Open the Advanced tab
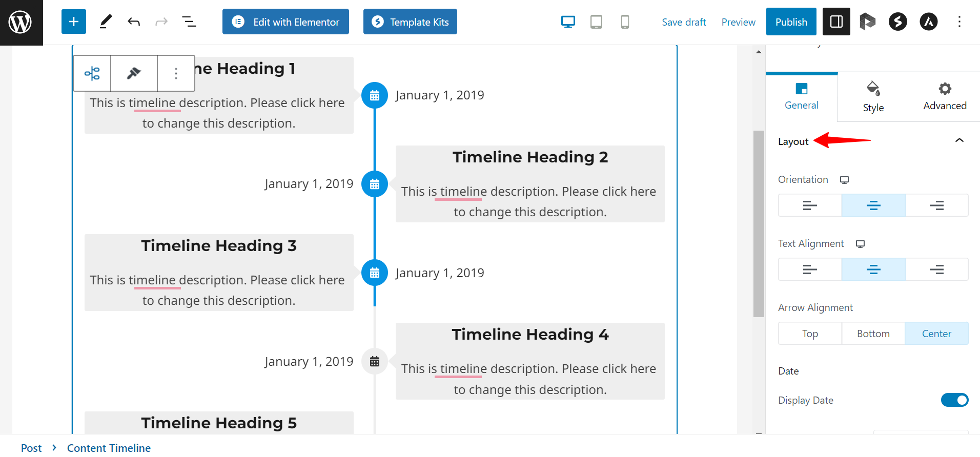This screenshot has width=980, height=457. [945, 97]
